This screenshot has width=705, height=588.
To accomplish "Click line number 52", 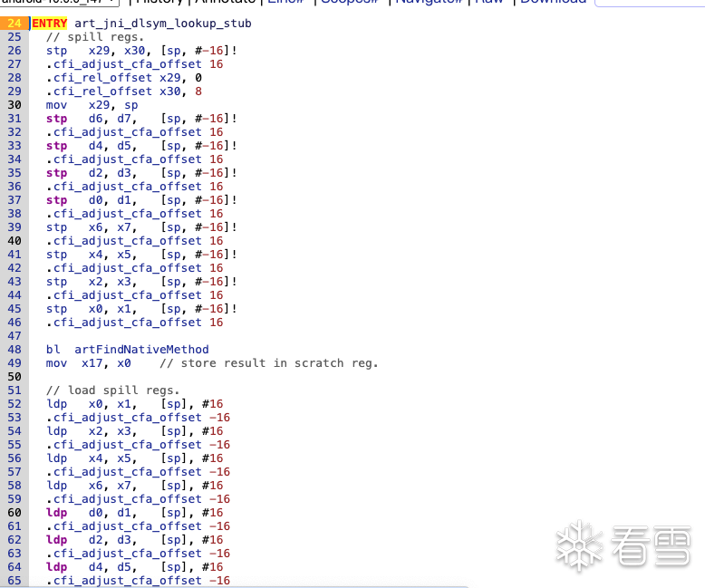I will point(14,404).
